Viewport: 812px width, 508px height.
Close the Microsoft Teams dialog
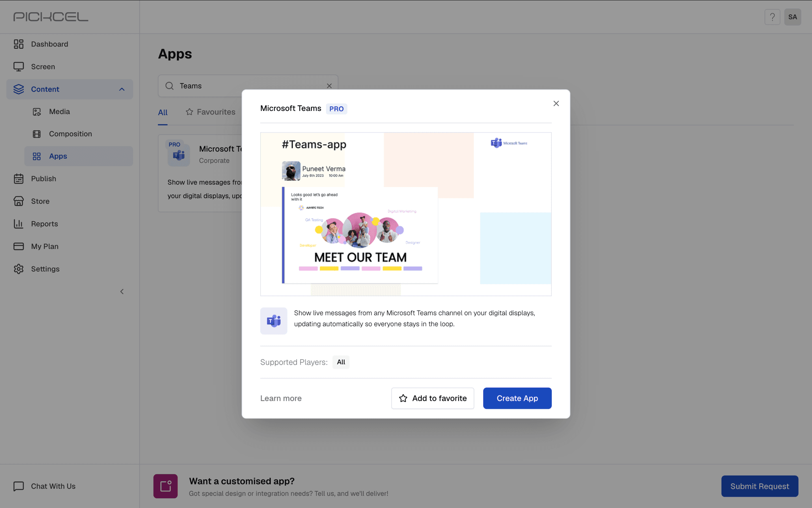(556, 104)
